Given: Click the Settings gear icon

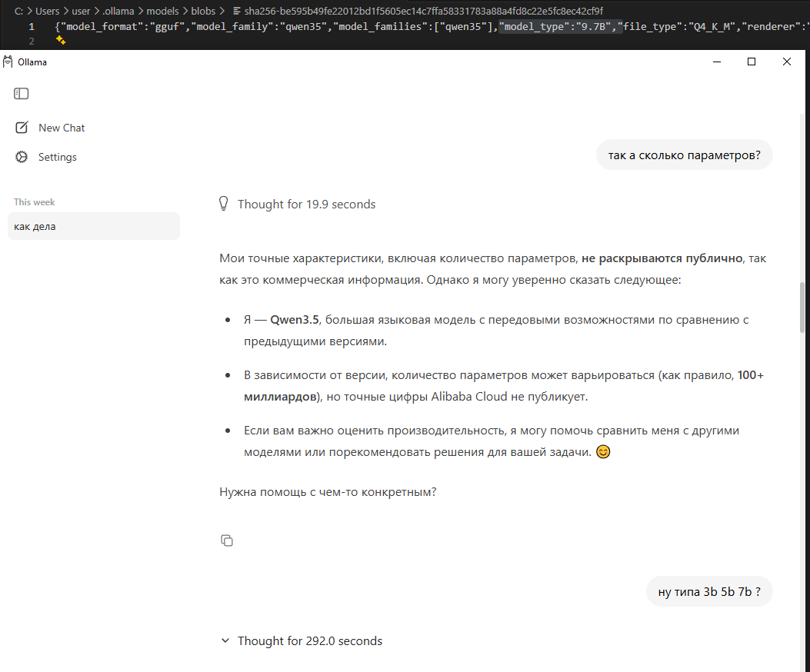Looking at the screenshot, I should point(22,157).
